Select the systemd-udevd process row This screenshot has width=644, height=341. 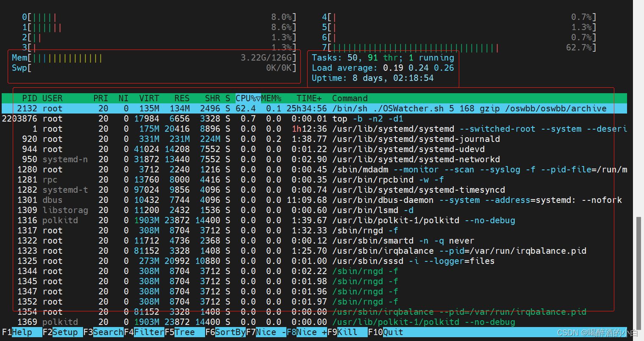coord(314,149)
